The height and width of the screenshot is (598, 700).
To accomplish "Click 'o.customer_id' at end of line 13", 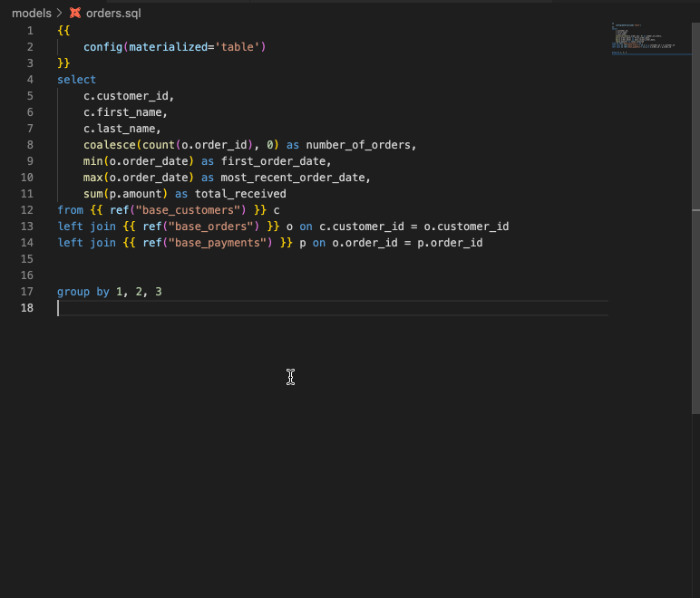I will [466, 227].
